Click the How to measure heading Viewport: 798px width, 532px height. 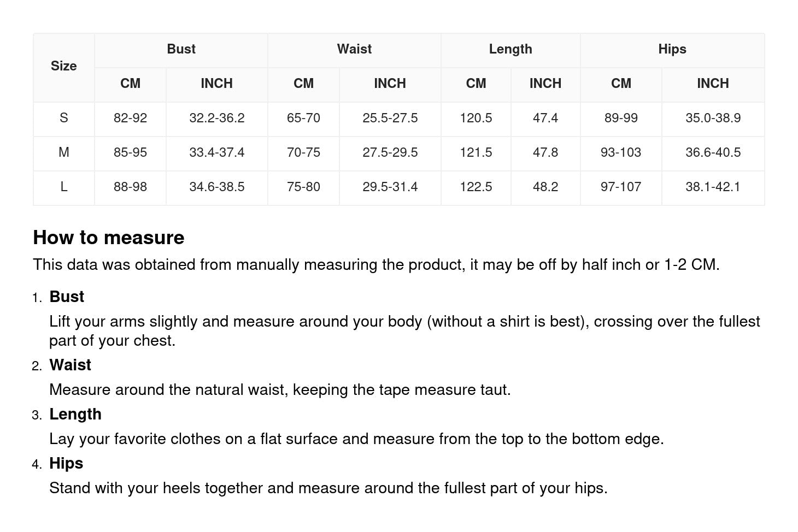[109, 238]
